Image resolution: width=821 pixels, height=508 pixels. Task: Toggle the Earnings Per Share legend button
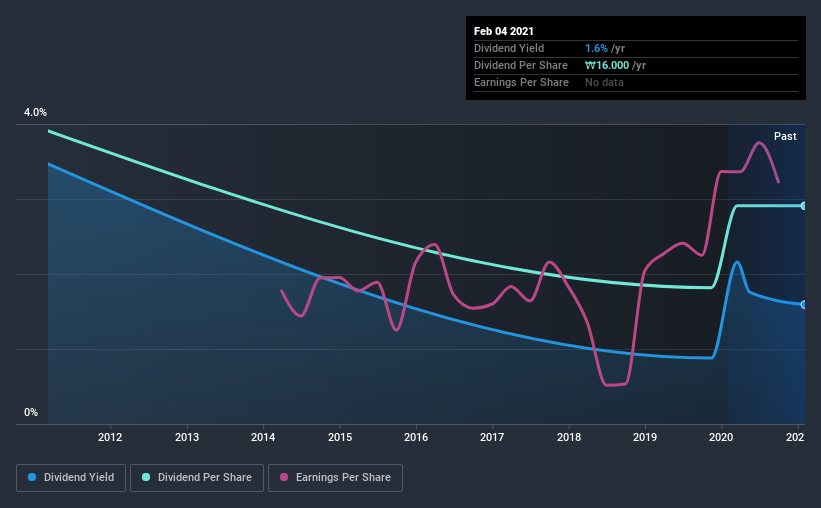(x=335, y=478)
